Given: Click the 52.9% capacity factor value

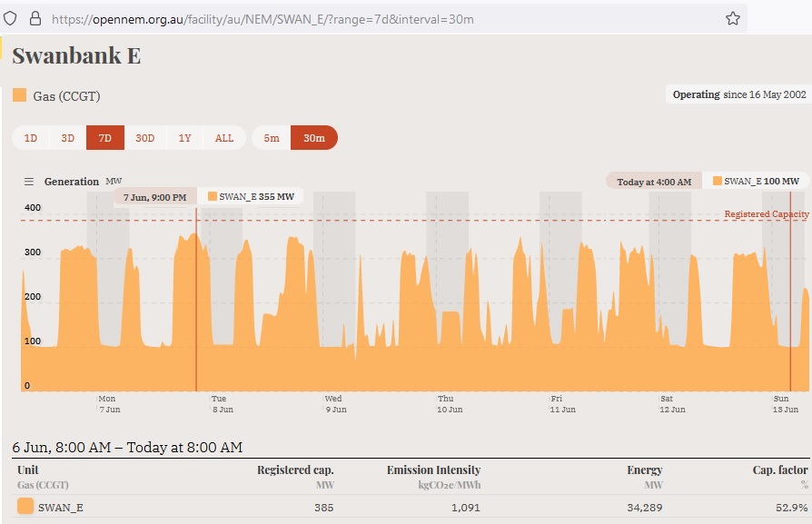Looking at the screenshot, I should coord(792,508).
